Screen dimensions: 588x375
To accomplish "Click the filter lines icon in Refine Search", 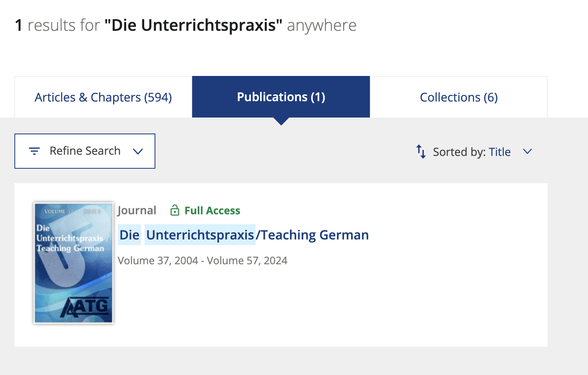I will tap(34, 151).
